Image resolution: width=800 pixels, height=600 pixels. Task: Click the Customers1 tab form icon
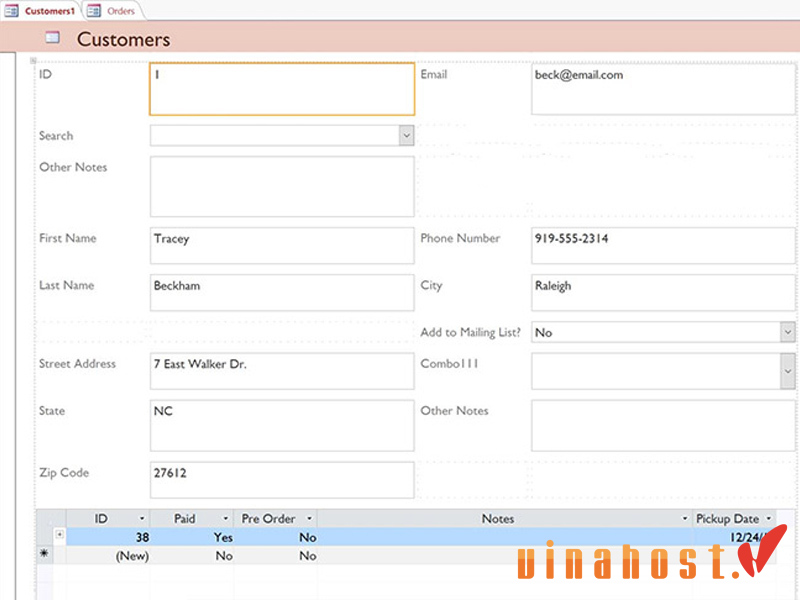coord(12,11)
